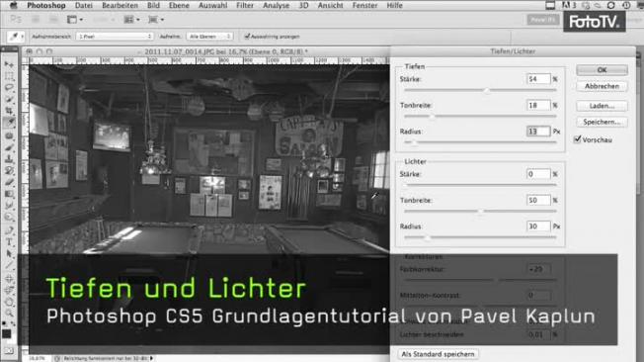This screenshot has width=644, height=362.
Task: Open the Filter menu
Action: pyautogui.click(x=245, y=5)
